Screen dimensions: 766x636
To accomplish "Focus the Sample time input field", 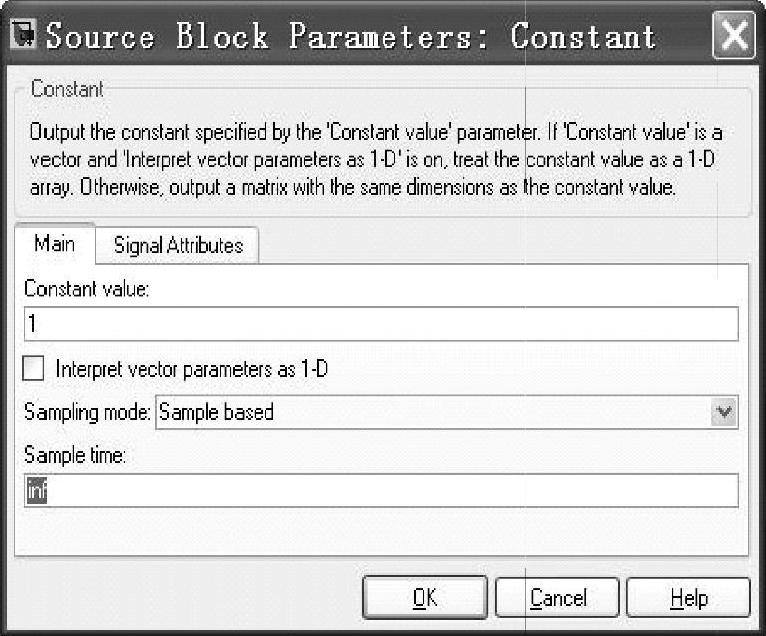I will click(380, 490).
